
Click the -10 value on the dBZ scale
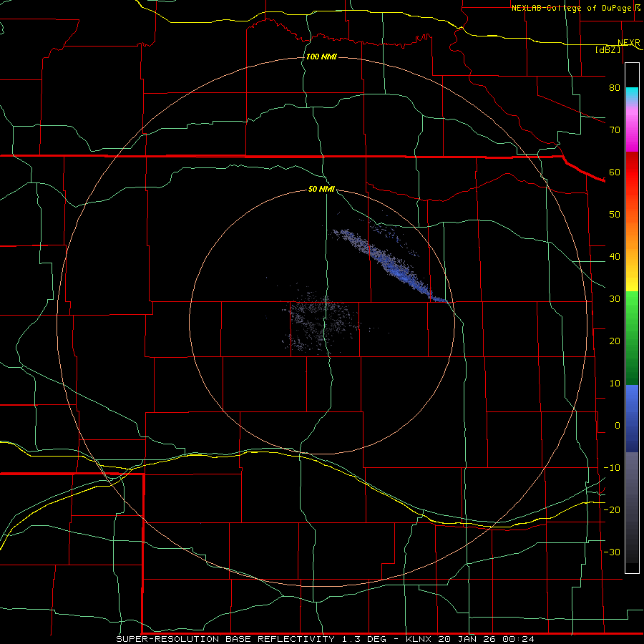tap(612, 468)
